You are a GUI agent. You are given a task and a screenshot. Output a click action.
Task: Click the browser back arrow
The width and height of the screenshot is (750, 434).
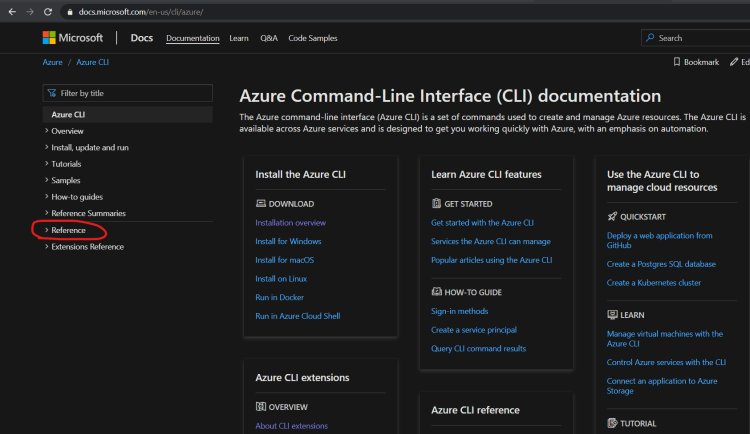click(10, 12)
